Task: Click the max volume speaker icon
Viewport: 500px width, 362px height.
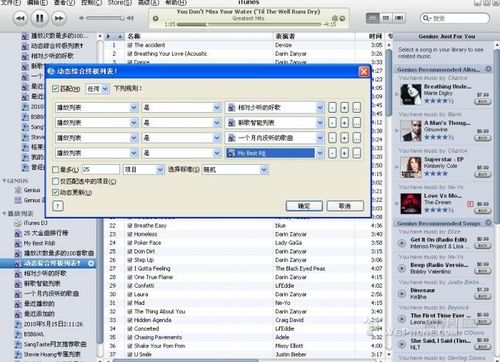Action: tap(131, 18)
